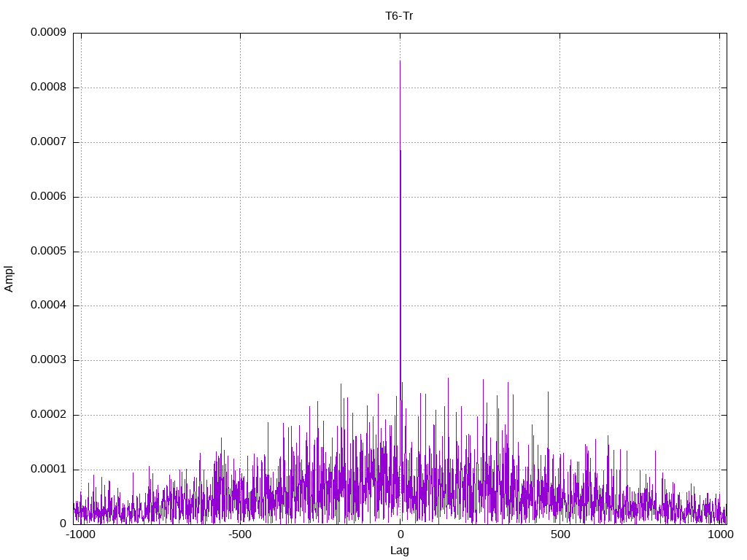Click the -1000 x-axis tick label

tap(80, 534)
